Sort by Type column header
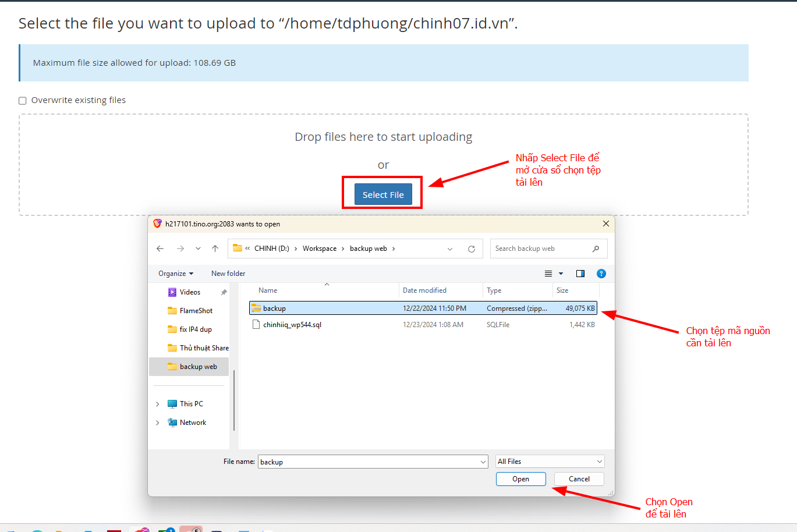The width and height of the screenshot is (797, 532). 494,290
